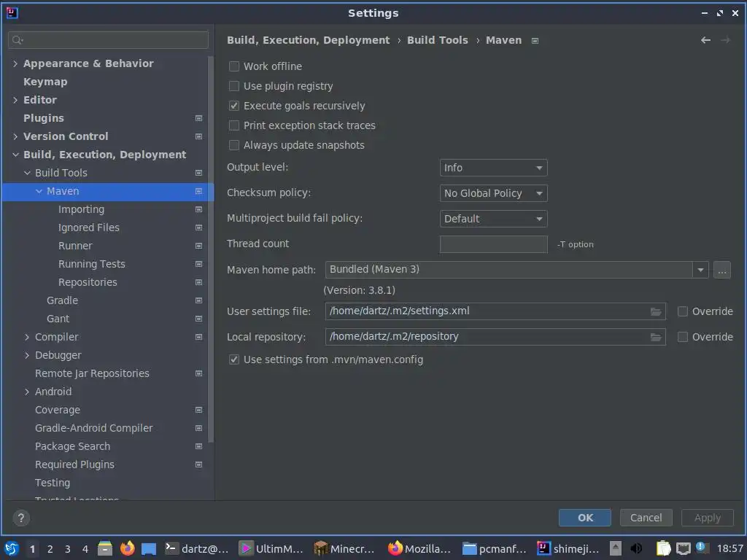Click the project-level icon beside Runner
The width and height of the screenshot is (747, 560).
point(198,246)
